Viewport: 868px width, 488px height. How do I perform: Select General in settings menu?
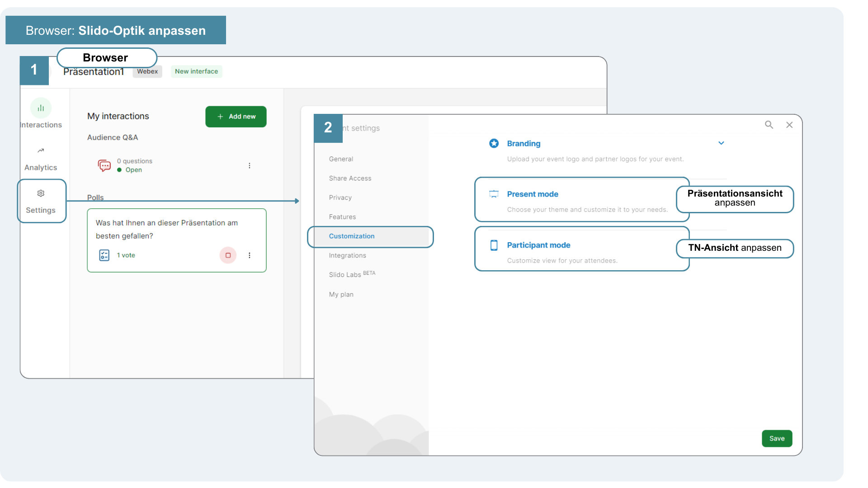pos(341,159)
